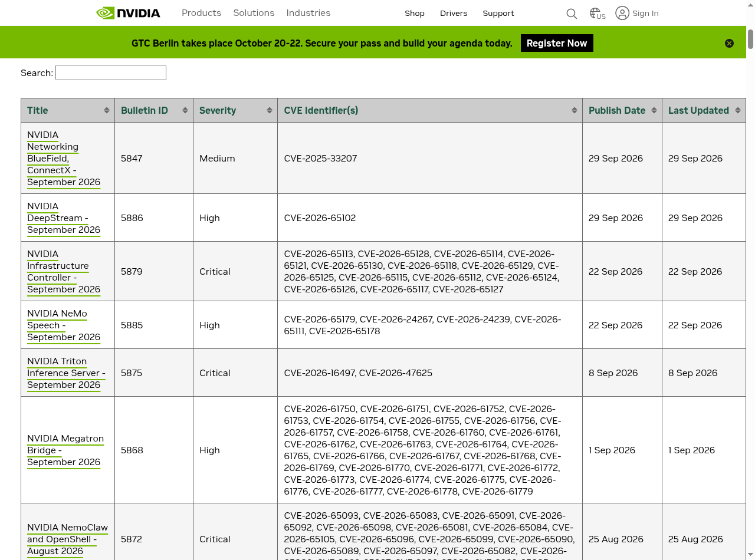Focus the bulletin Search field

click(x=111, y=73)
